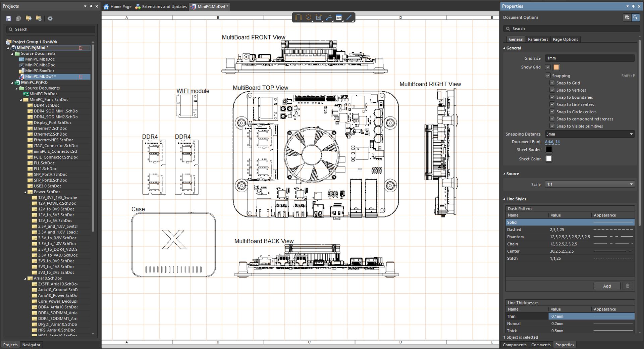The height and width of the screenshot is (349, 644).
Task: Switch to the Page Options tab
Action: pyautogui.click(x=566, y=39)
